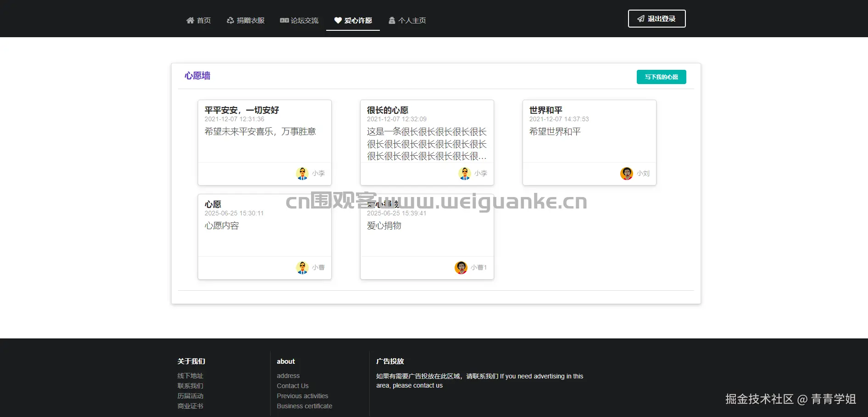Screen dimensions: 868x417
Task: Open the 线下地址 footer link
Action: 190,376
